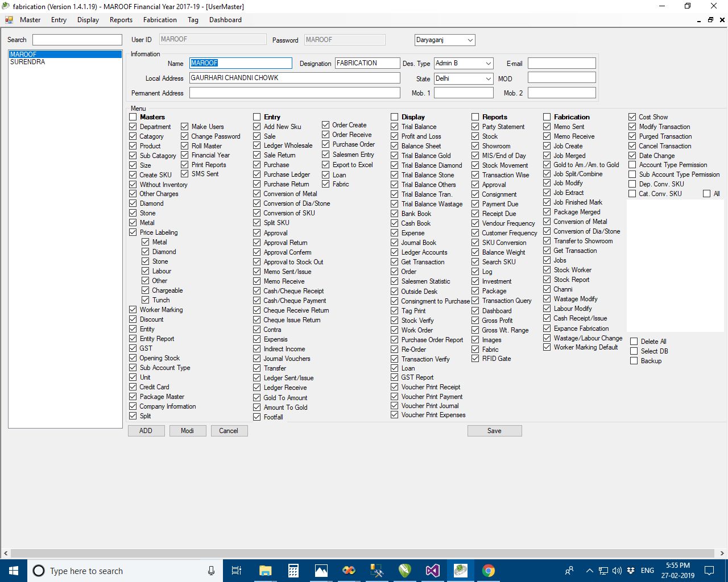Toggle the Account Type Permission checkbox
Screen dimensions: 728x582
coord(632,165)
